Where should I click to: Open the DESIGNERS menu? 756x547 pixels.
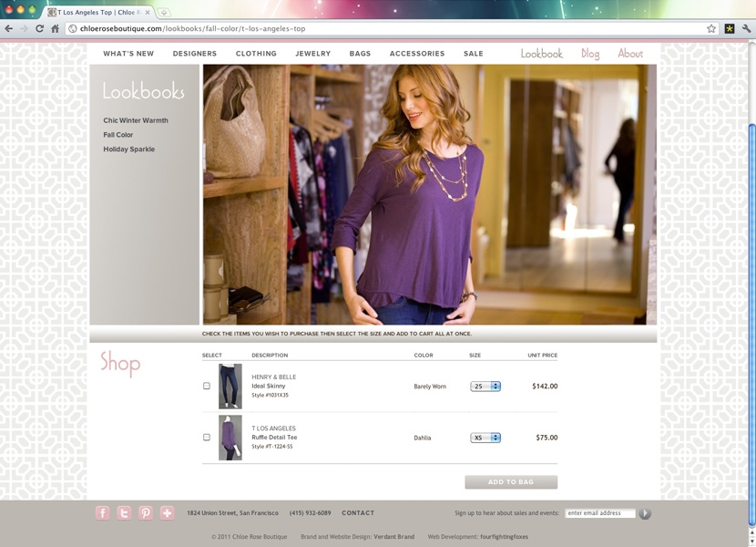195,54
